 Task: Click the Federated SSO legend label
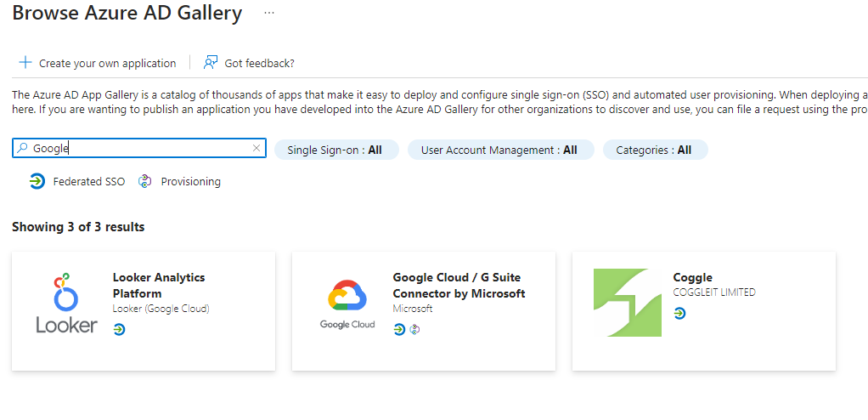pyautogui.click(x=89, y=182)
